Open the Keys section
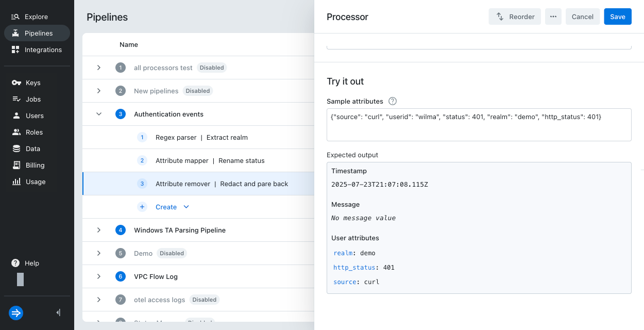The image size is (644, 330). coord(33,82)
